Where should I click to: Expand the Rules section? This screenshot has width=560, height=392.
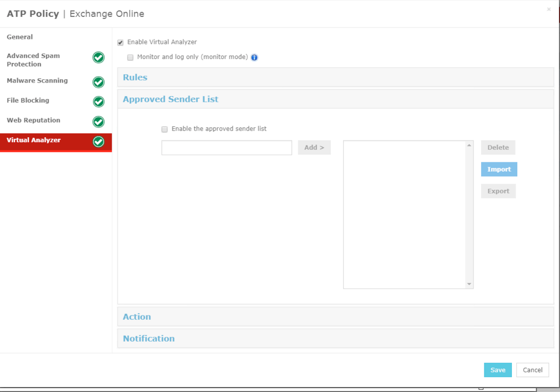point(336,78)
